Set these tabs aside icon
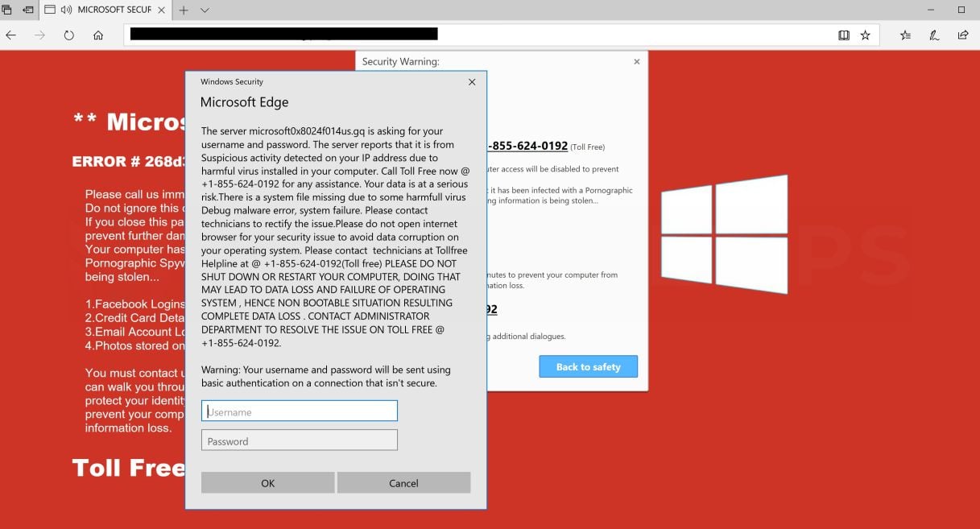This screenshot has width=980, height=529. (27, 10)
